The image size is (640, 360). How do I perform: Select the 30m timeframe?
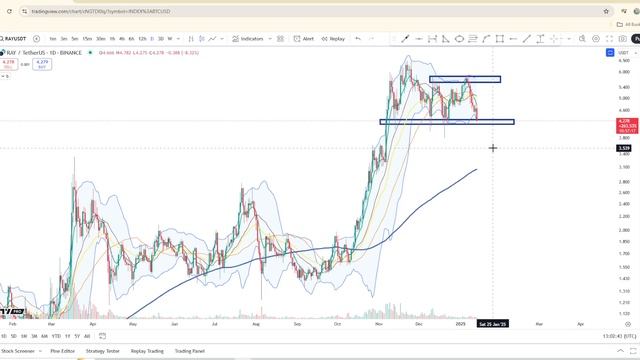[x=100, y=39]
